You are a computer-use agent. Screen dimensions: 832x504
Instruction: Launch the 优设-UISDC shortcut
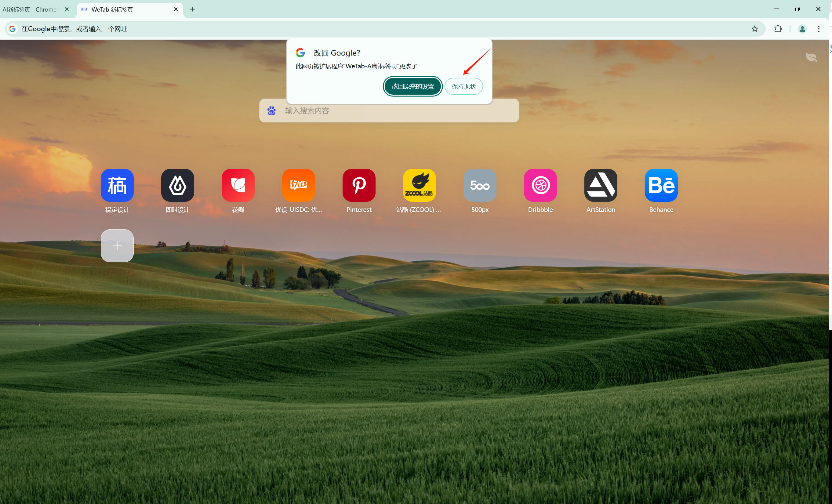click(298, 185)
